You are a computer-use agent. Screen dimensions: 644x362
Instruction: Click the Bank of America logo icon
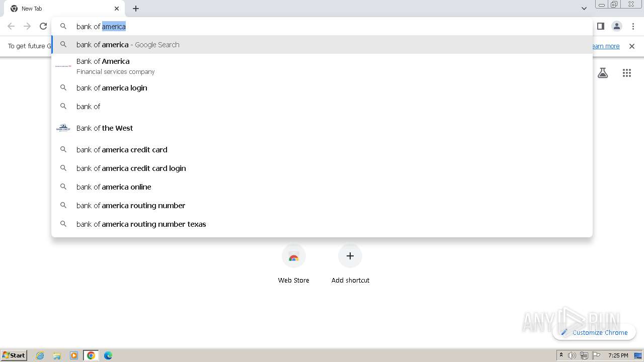pyautogui.click(x=63, y=66)
